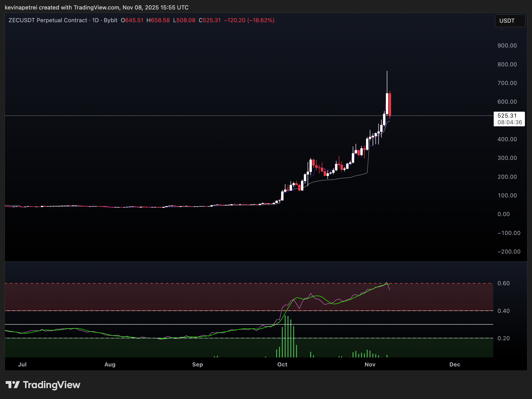532x399 pixels.
Task: Click the 0.00 price scale label
Action: tap(503, 214)
